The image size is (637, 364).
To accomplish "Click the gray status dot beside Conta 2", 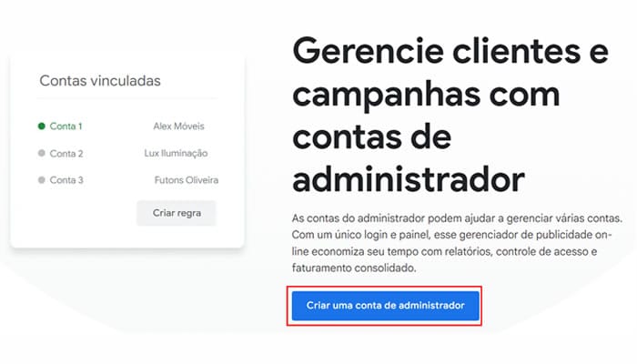I will click(42, 154).
